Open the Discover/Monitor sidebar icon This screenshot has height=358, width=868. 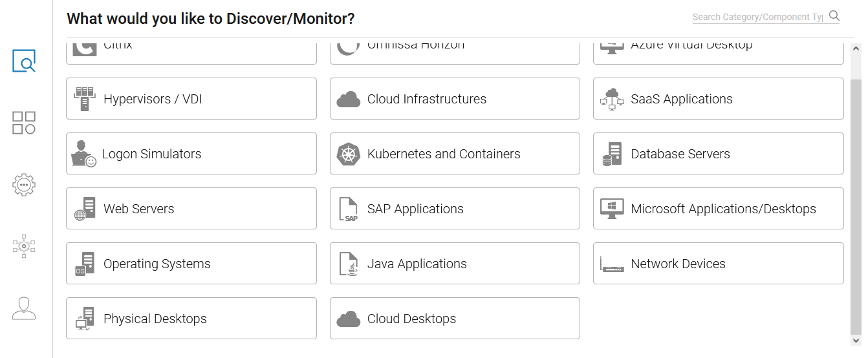tap(24, 61)
